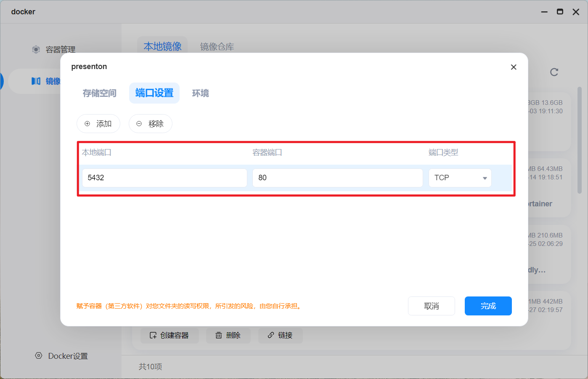Open the 环境 tab
588x379 pixels.
tap(201, 93)
